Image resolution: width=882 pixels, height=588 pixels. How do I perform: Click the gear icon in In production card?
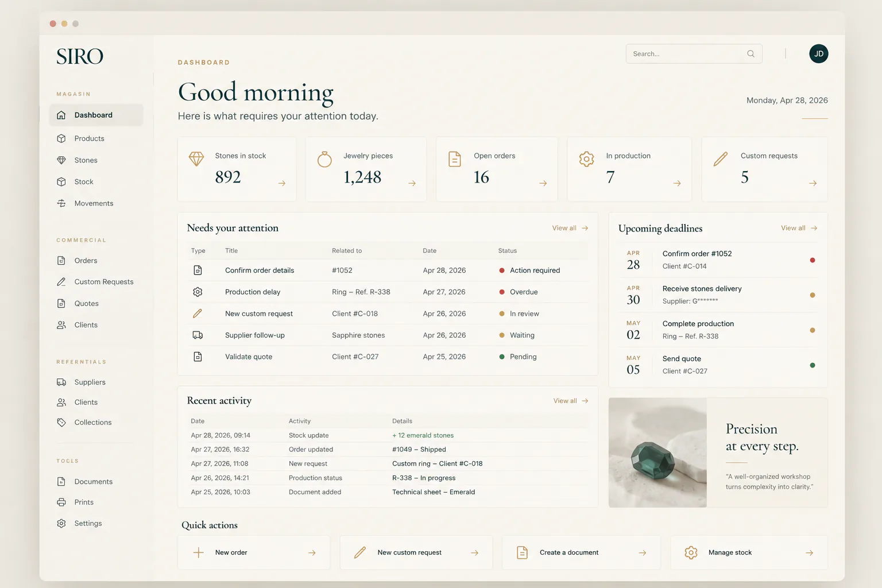click(x=586, y=159)
